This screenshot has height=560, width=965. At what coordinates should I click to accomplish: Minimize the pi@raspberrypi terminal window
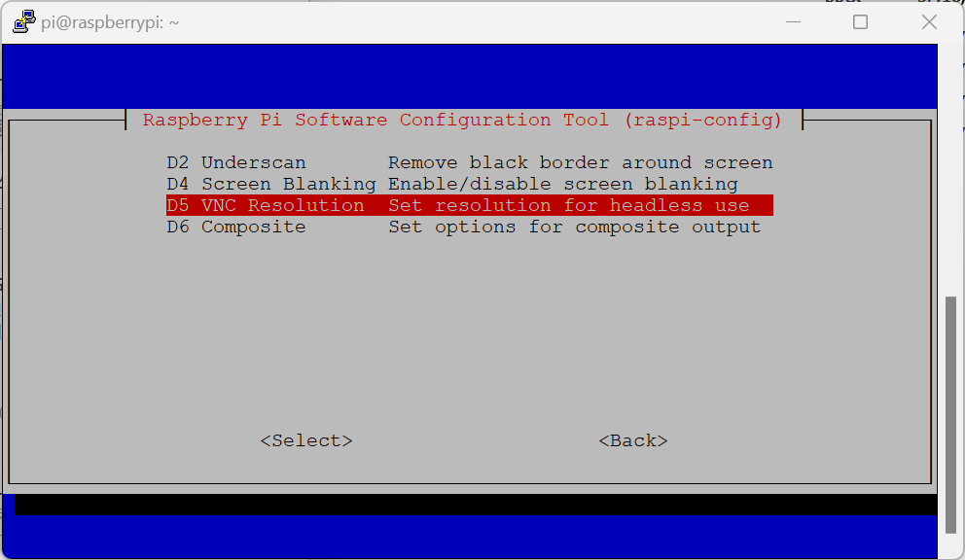[x=793, y=22]
